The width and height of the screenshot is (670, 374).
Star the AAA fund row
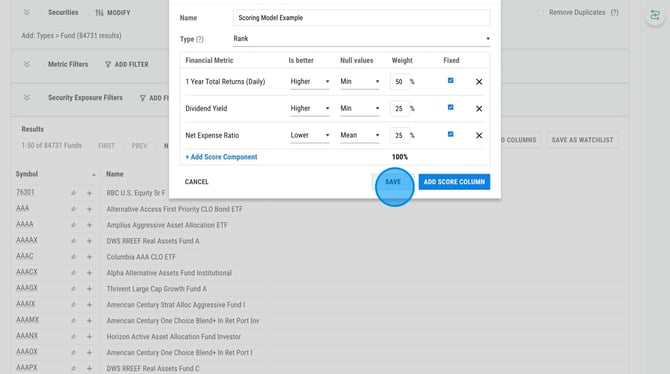coord(73,209)
